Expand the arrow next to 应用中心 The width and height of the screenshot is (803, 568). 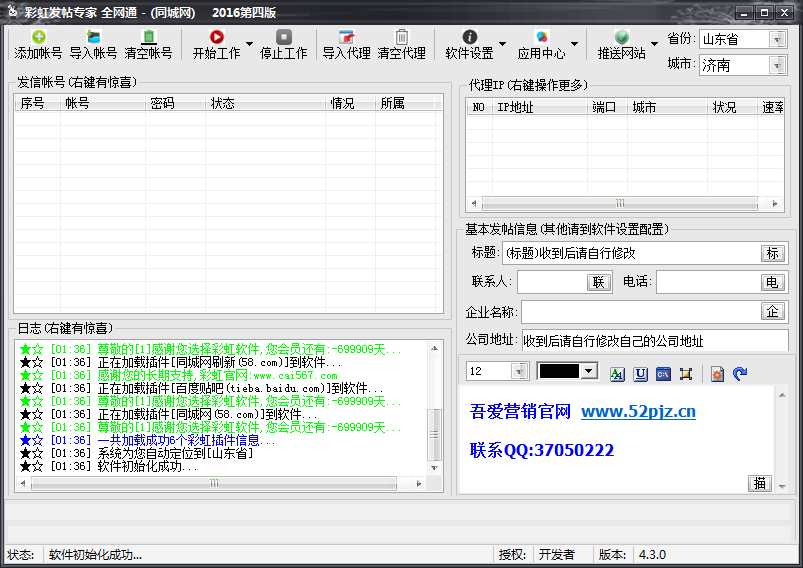[x=575, y=45]
